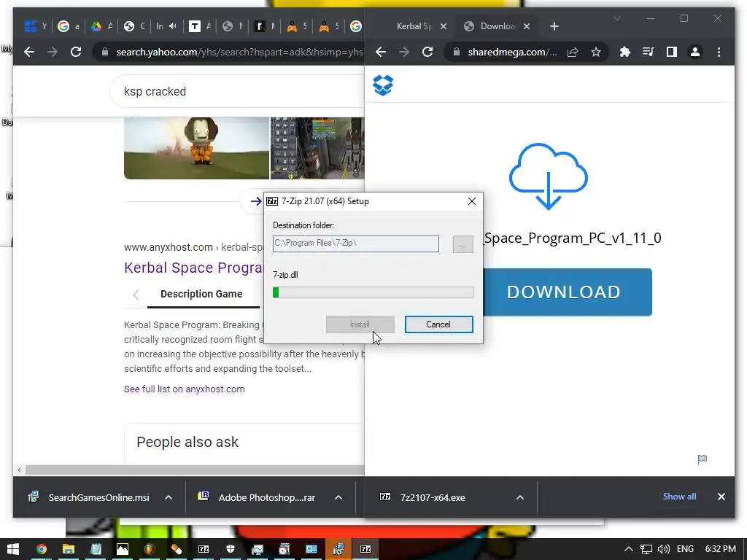
Task: Click the cloud download icon on sharedmega page
Action: [549, 176]
